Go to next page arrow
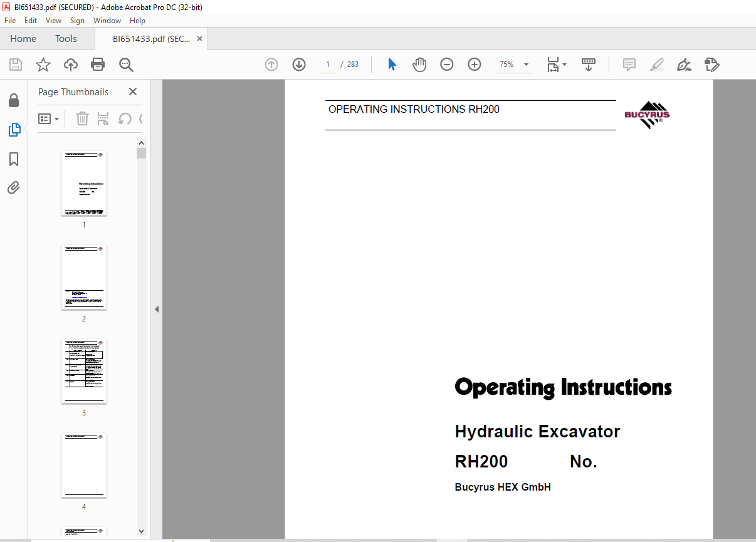The width and height of the screenshot is (756, 542). (x=299, y=65)
